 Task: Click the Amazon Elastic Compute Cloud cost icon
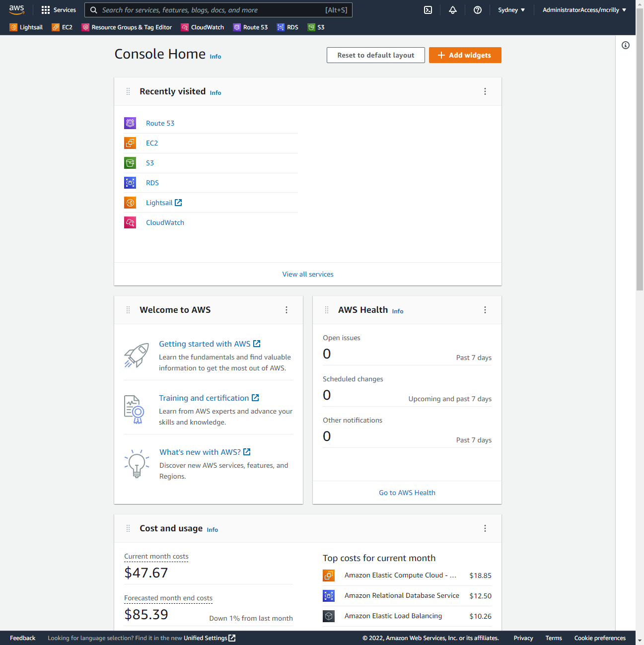click(329, 575)
